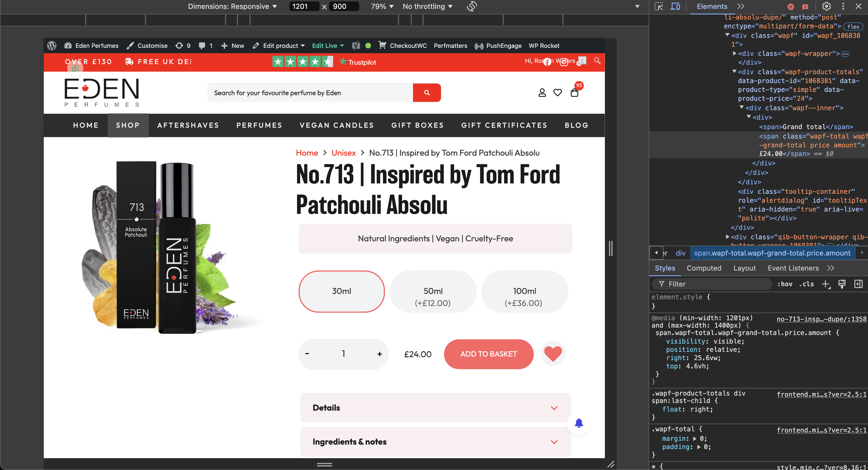
Task: Switch to the Computed tab
Action: pos(704,268)
